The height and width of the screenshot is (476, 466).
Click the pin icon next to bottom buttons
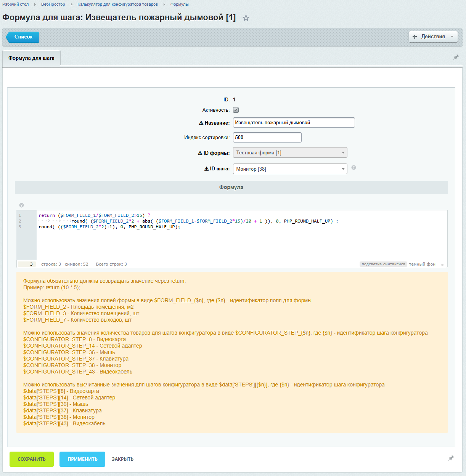coord(451,458)
